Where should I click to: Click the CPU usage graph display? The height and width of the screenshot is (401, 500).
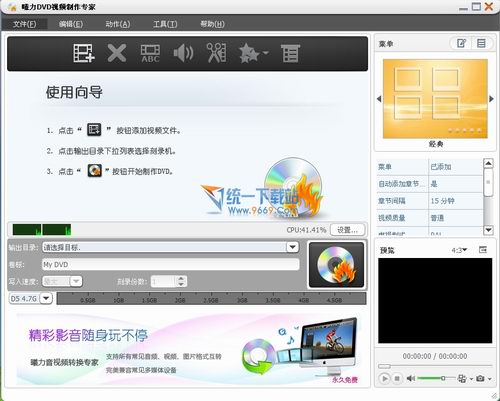pos(41,230)
